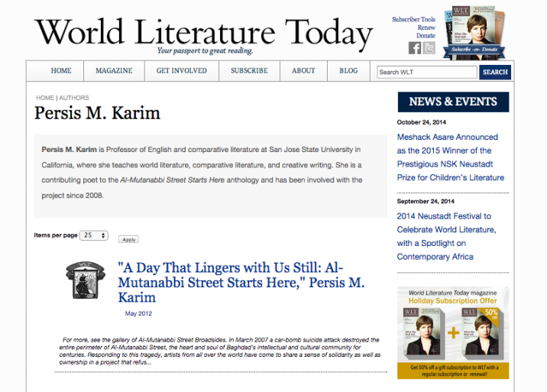Open the BLOG menu item
Screen dimensions: 547x392
coord(348,71)
